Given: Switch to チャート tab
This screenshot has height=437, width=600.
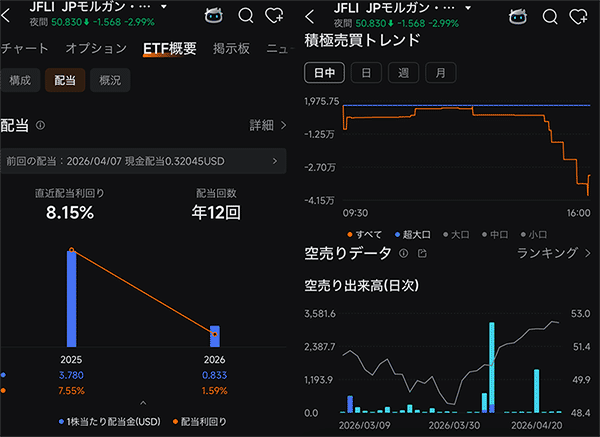Looking at the screenshot, I should (x=24, y=48).
